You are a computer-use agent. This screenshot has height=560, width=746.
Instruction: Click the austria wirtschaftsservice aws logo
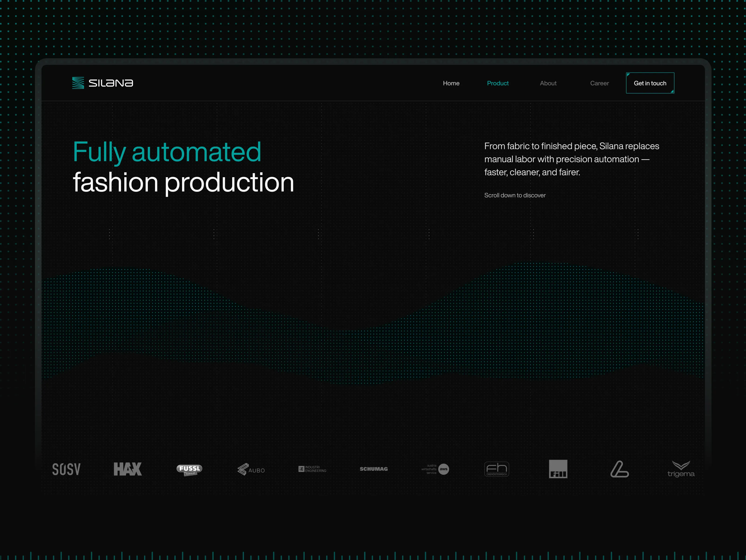435,469
